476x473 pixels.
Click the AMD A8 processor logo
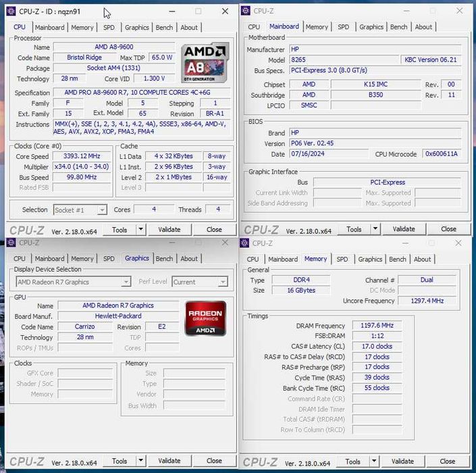205,63
